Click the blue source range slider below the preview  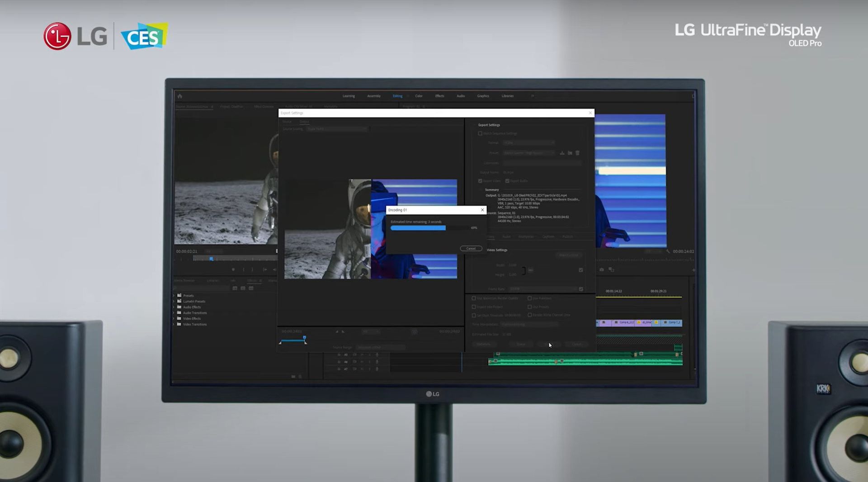pos(292,340)
